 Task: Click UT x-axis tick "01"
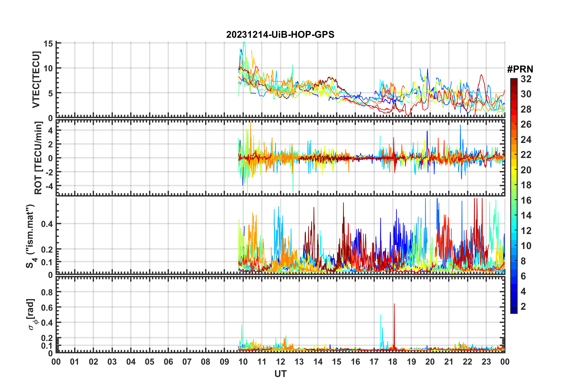pyautogui.click(x=75, y=362)
